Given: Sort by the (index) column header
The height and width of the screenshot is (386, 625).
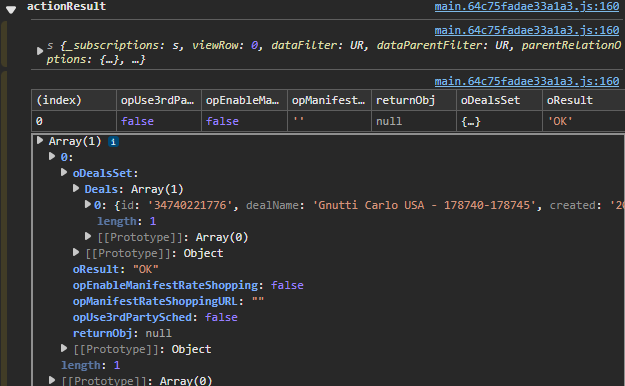Looking at the screenshot, I should (74, 100).
